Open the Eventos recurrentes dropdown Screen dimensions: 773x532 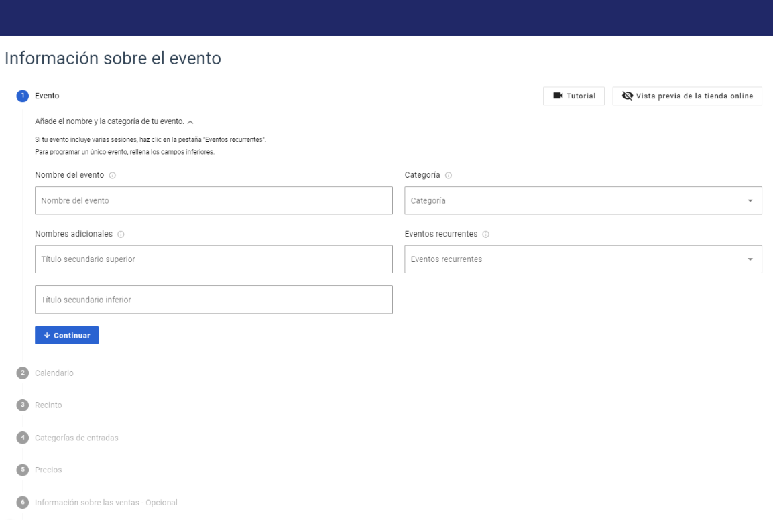(x=583, y=259)
